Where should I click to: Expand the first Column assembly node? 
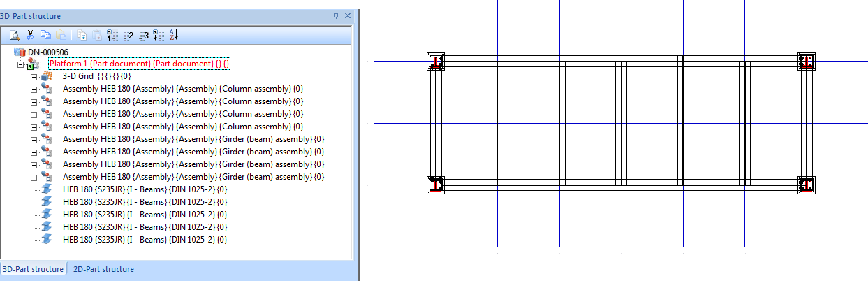[34, 89]
